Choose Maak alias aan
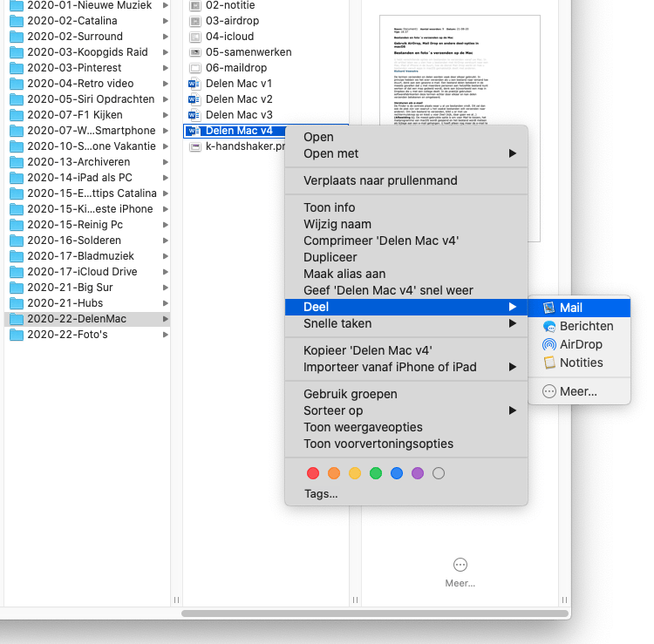This screenshot has height=644, width=654. tap(406, 274)
